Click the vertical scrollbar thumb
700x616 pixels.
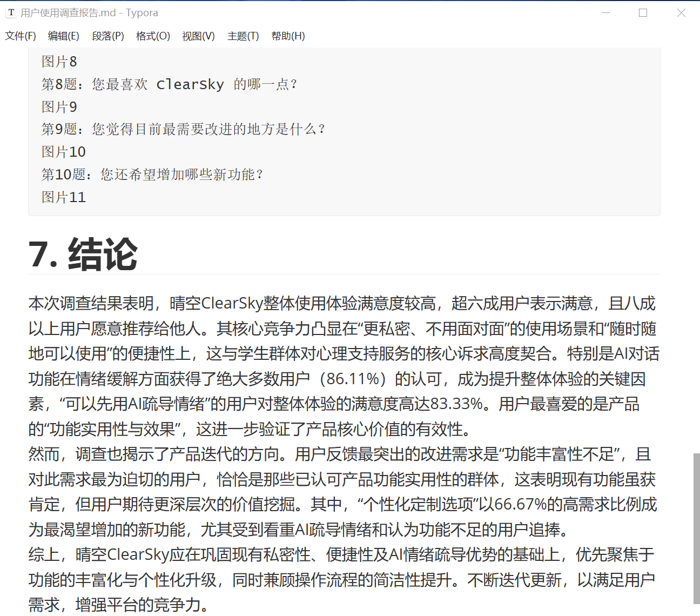tap(696, 528)
